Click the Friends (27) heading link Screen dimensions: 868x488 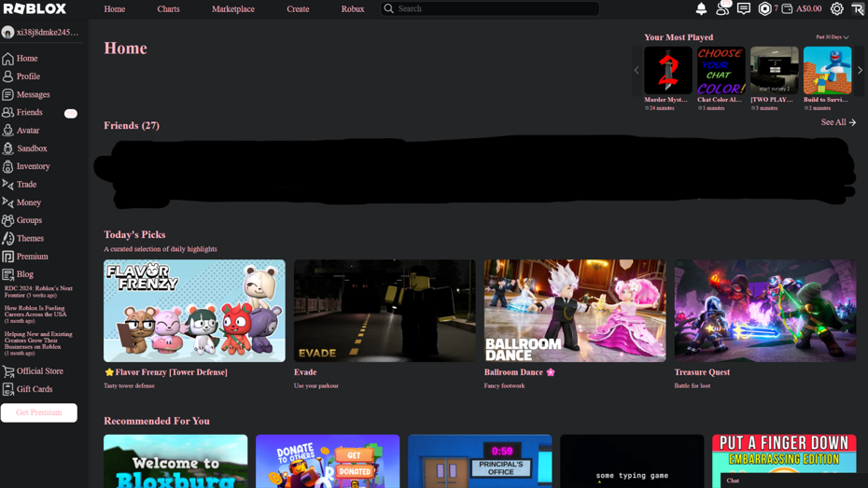click(x=132, y=126)
